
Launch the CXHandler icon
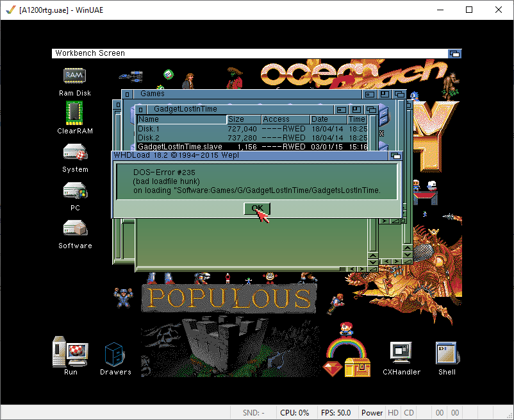coord(402,352)
